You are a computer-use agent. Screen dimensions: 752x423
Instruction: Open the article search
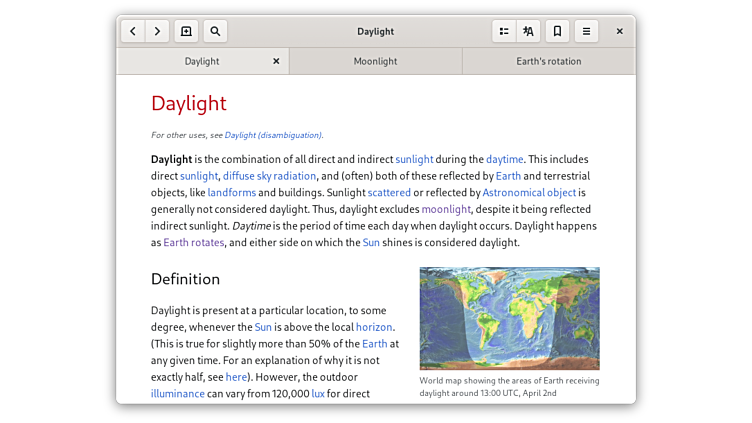(x=215, y=31)
